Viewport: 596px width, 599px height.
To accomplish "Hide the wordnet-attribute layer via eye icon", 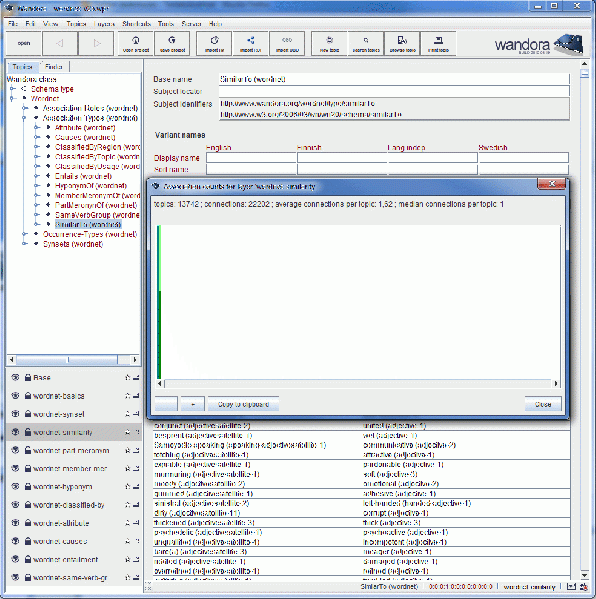I will (15, 523).
